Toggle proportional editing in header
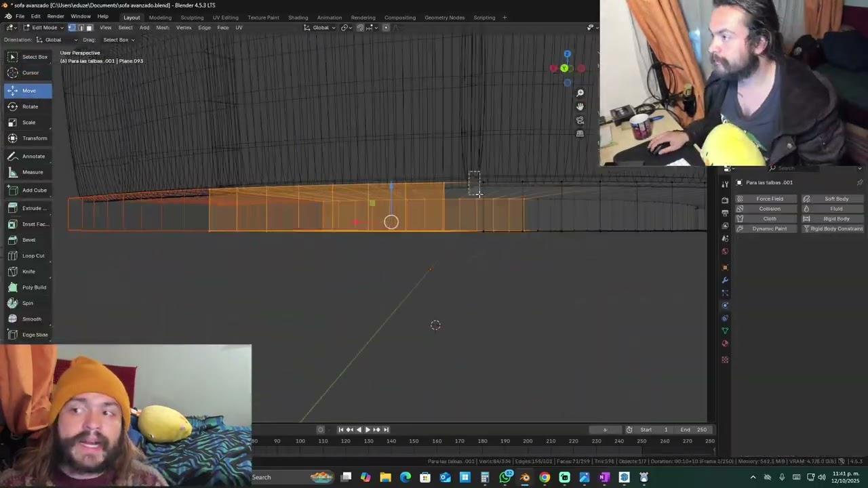Image resolution: width=868 pixels, height=488 pixels. point(386,28)
